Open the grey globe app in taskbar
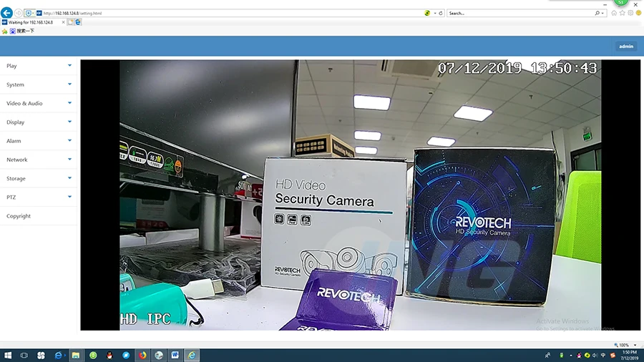 pos(159,356)
